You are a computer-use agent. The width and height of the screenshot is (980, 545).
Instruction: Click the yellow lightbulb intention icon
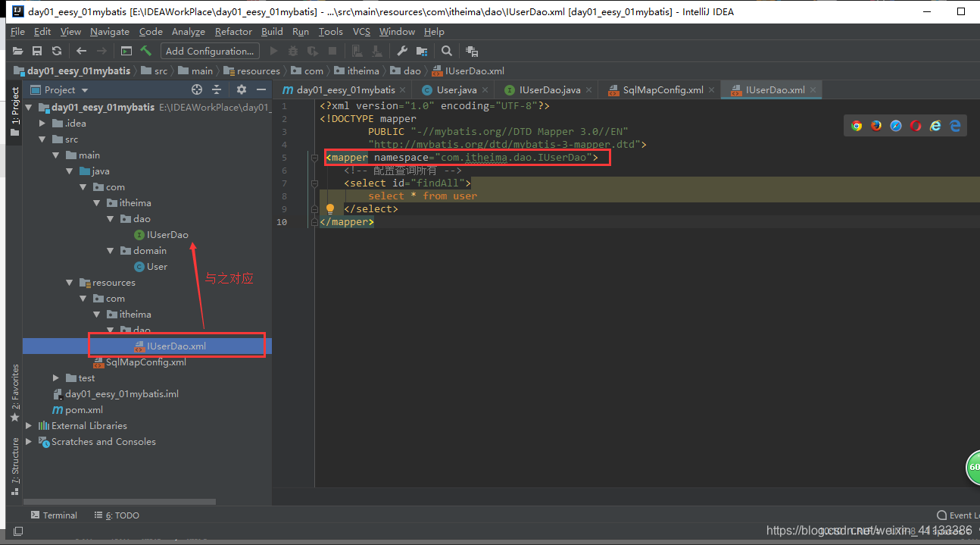pos(330,208)
